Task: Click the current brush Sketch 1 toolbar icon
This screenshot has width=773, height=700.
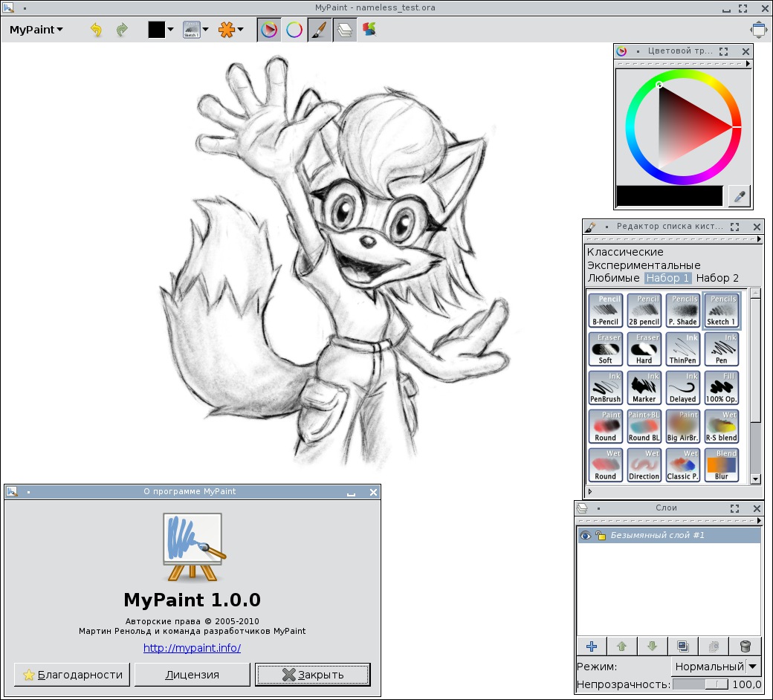Action: [191, 30]
